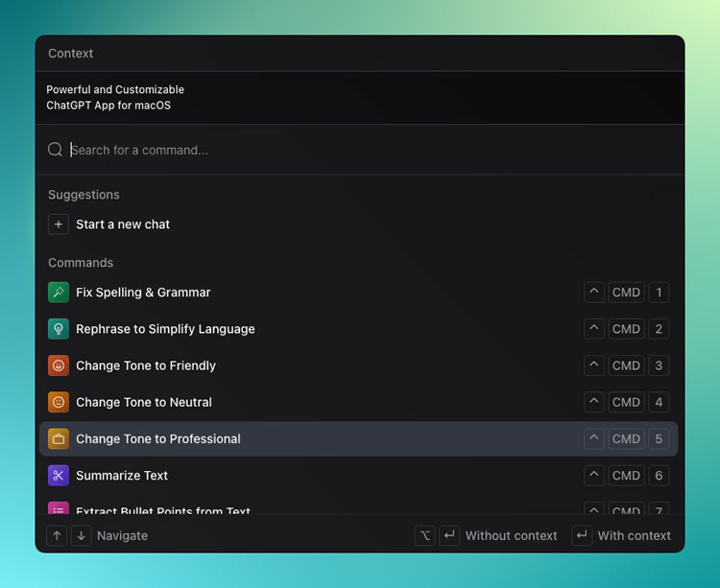
Task: Click the magnifier search icon
Action: tap(55, 150)
